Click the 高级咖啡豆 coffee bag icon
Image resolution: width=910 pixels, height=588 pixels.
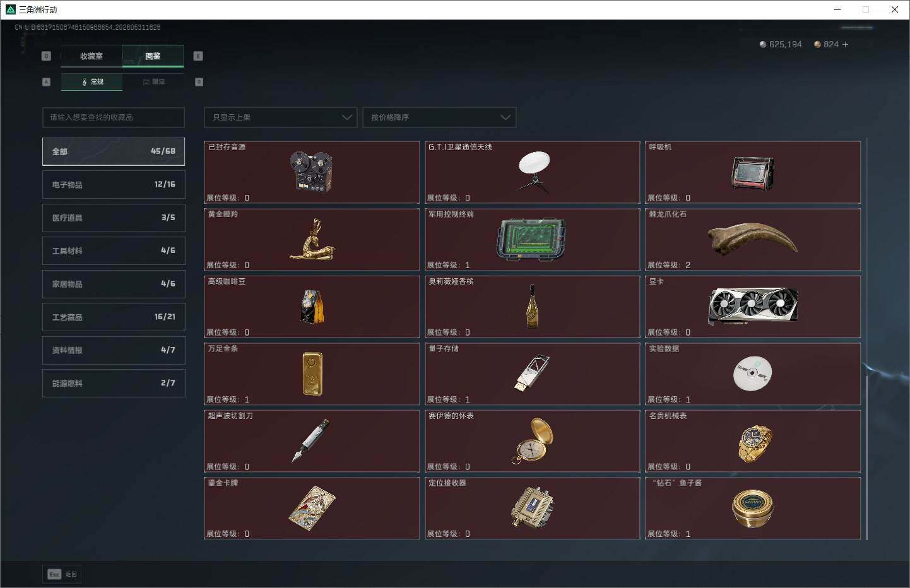click(x=312, y=307)
